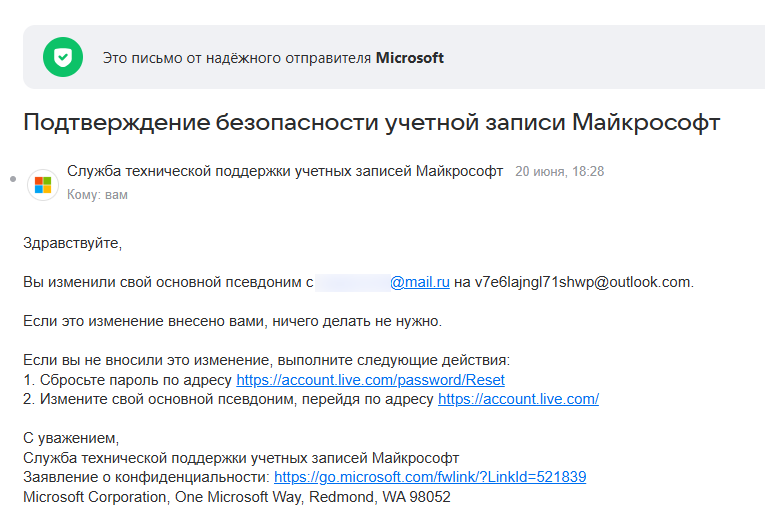Click the Microsoft logo sender avatar
Image resolution: width=765 pixels, height=521 pixels.
coord(43,185)
